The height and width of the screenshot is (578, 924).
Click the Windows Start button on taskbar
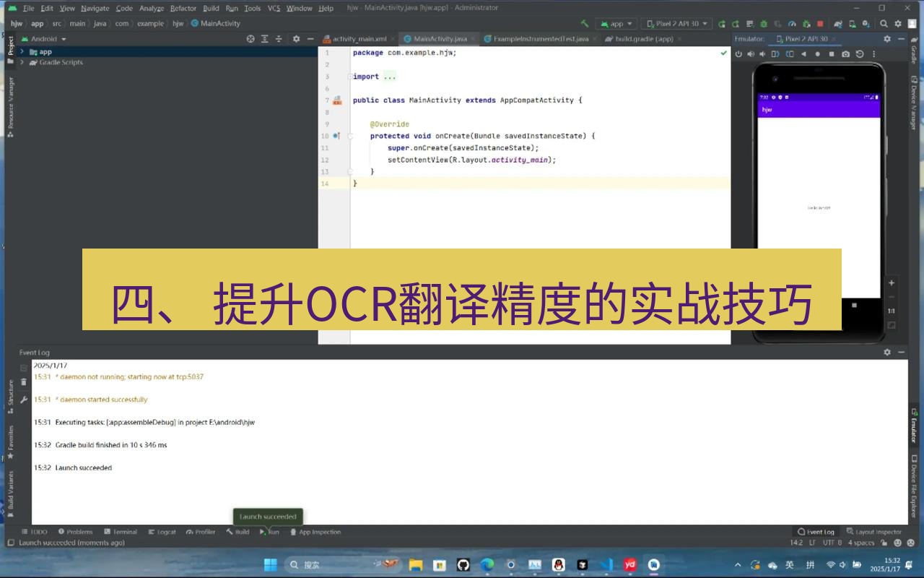coord(270,564)
